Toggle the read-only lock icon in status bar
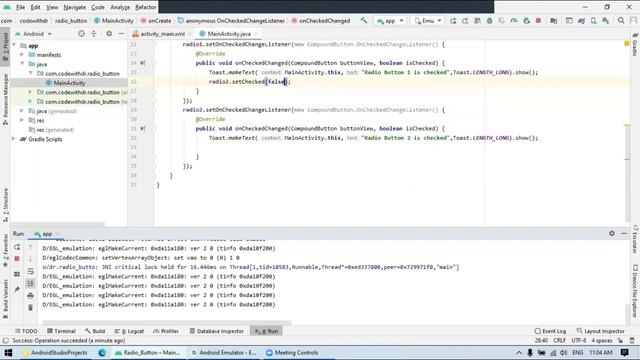Image resolution: width=640 pixels, height=360 pixels. tap(620, 340)
